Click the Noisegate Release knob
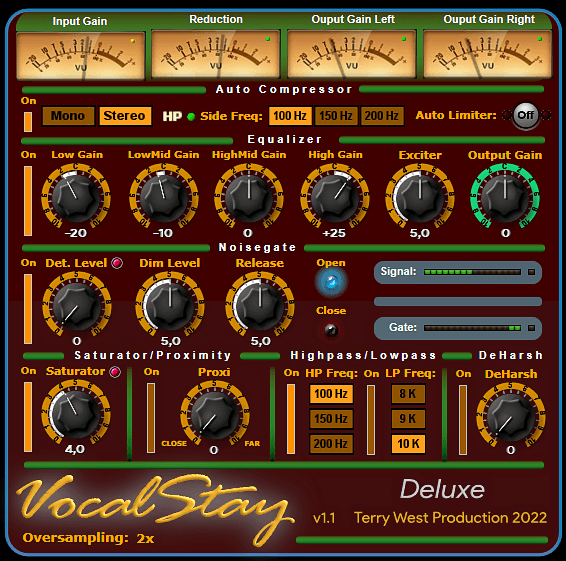Screen dimensions: 566x561 [x=260, y=305]
